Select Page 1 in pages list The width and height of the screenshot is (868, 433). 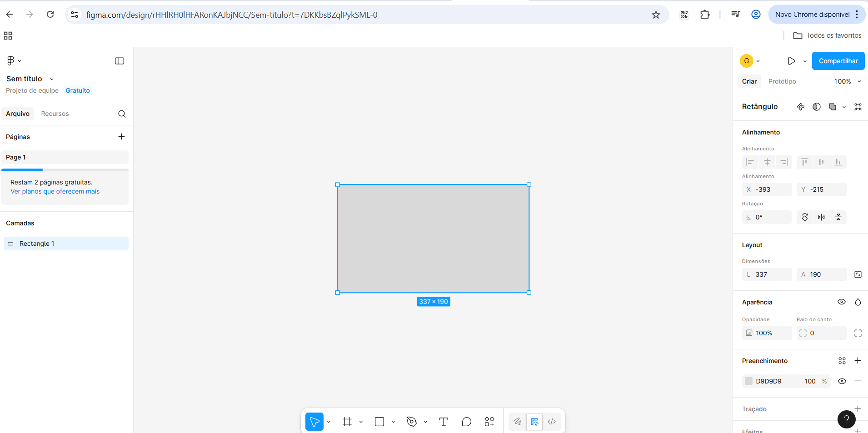pyautogui.click(x=65, y=157)
